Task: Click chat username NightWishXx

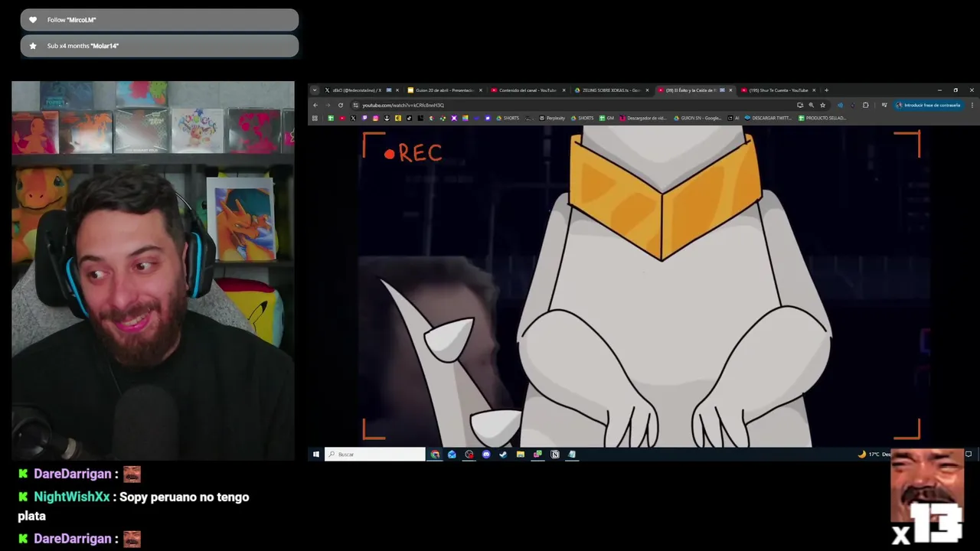Action: click(x=72, y=497)
